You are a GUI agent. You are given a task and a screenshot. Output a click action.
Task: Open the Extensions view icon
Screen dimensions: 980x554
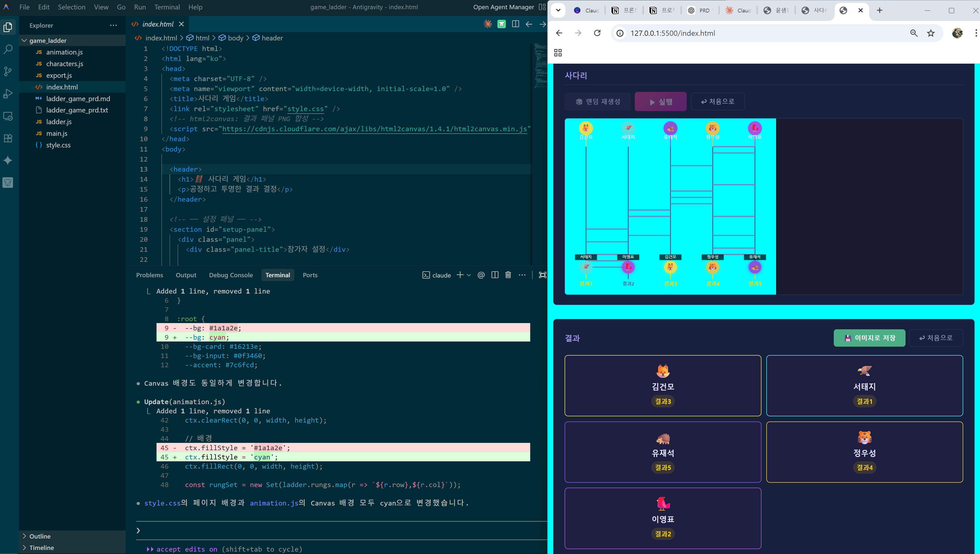pyautogui.click(x=8, y=138)
